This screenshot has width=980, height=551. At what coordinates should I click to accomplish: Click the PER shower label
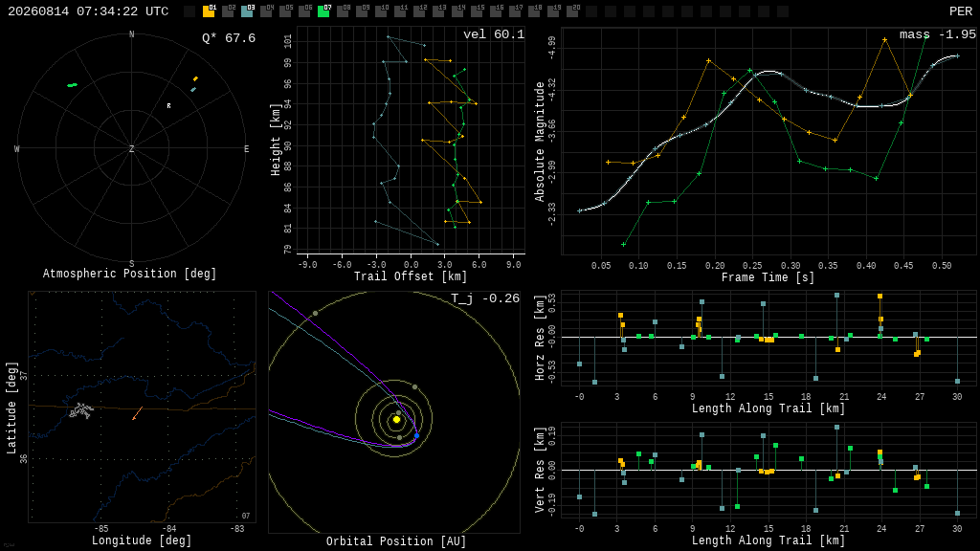click(x=961, y=11)
